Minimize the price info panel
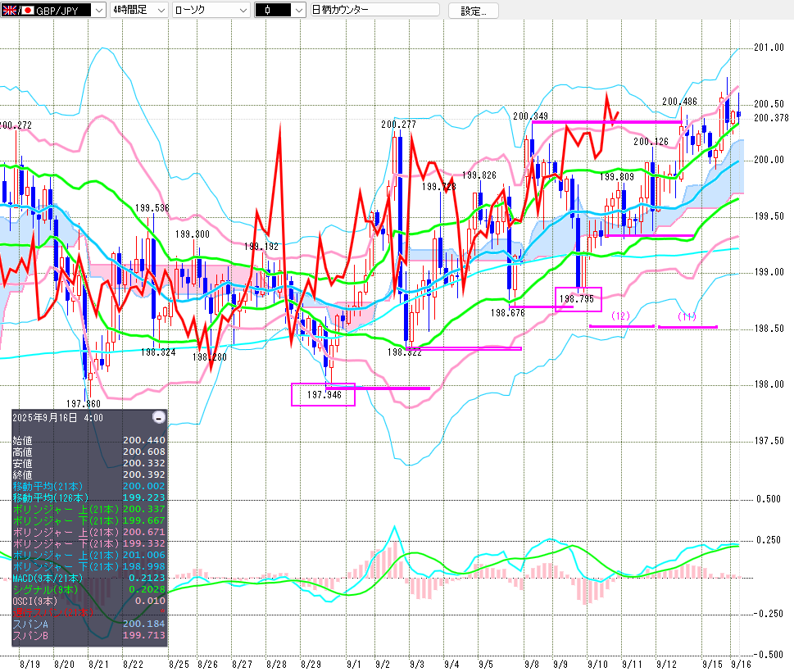Image resolution: width=794 pixels, height=672 pixels. [x=159, y=418]
